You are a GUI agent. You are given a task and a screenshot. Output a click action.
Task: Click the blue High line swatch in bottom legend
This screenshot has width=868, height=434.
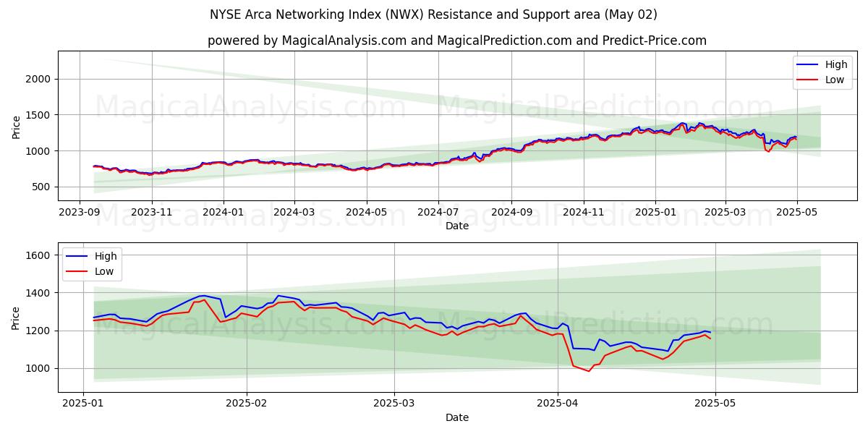(x=78, y=256)
